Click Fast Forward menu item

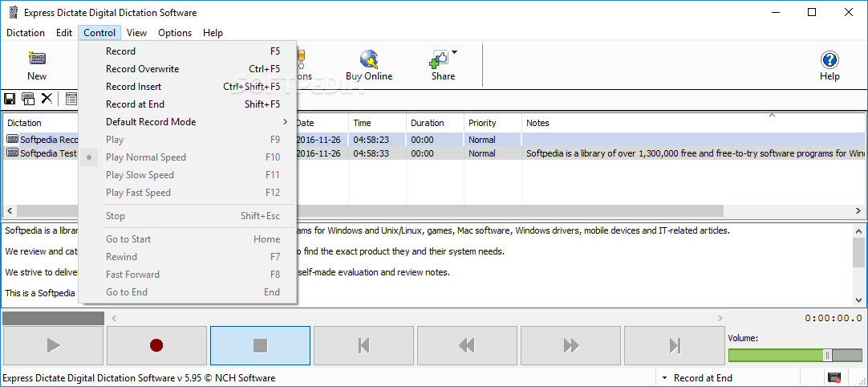point(188,275)
